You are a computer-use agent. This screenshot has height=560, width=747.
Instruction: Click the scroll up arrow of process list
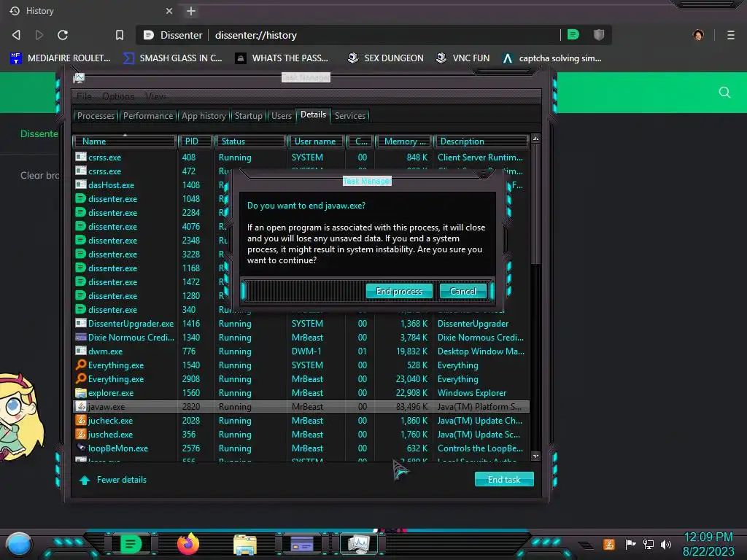click(535, 139)
